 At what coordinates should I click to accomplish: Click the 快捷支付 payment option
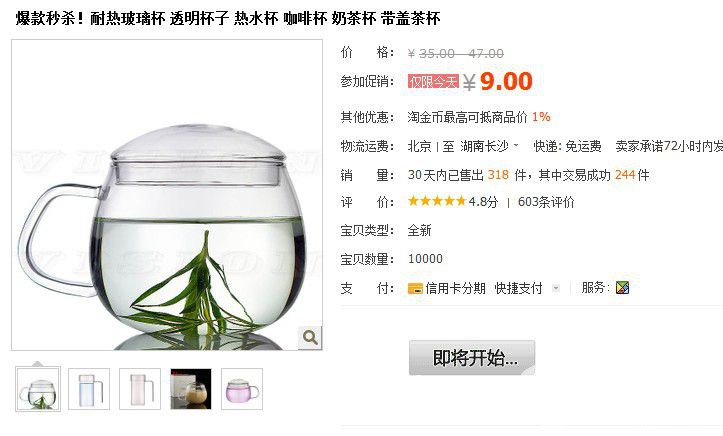(x=518, y=289)
